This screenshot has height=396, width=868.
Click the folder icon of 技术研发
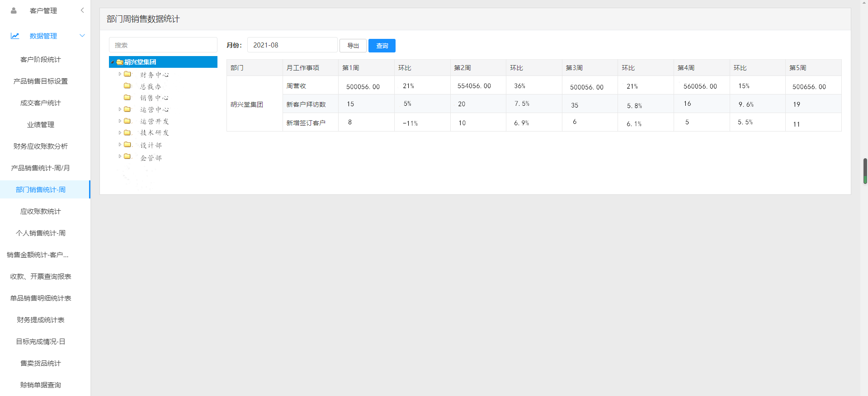point(127,132)
